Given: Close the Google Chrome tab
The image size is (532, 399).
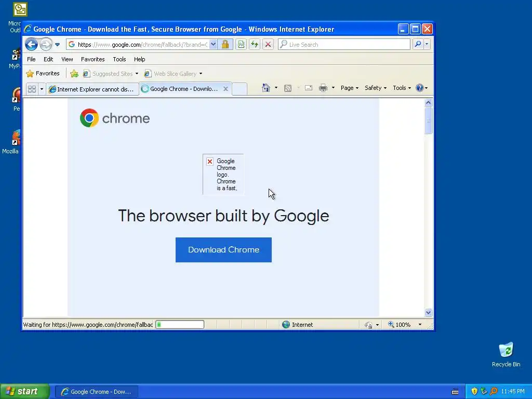Looking at the screenshot, I should pyautogui.click(x=225, y=89).
